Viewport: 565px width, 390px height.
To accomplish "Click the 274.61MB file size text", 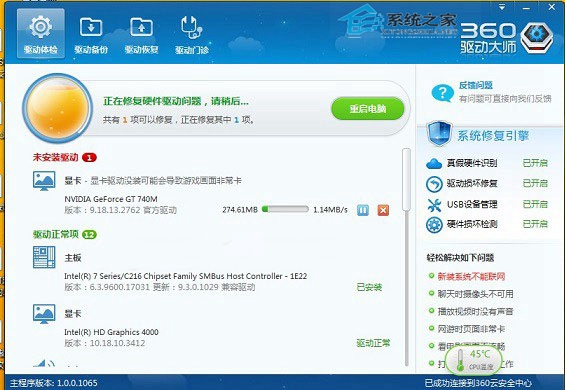I will click(x=240, y=210).
